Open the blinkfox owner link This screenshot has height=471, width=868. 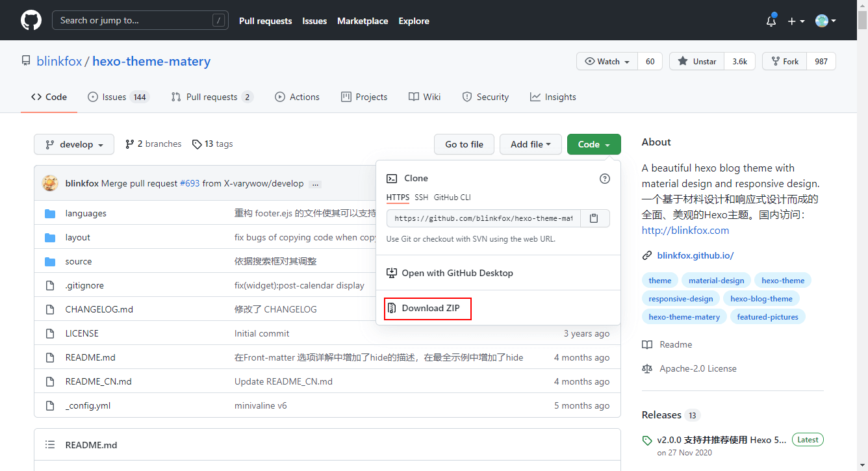(x=59, y=61)
